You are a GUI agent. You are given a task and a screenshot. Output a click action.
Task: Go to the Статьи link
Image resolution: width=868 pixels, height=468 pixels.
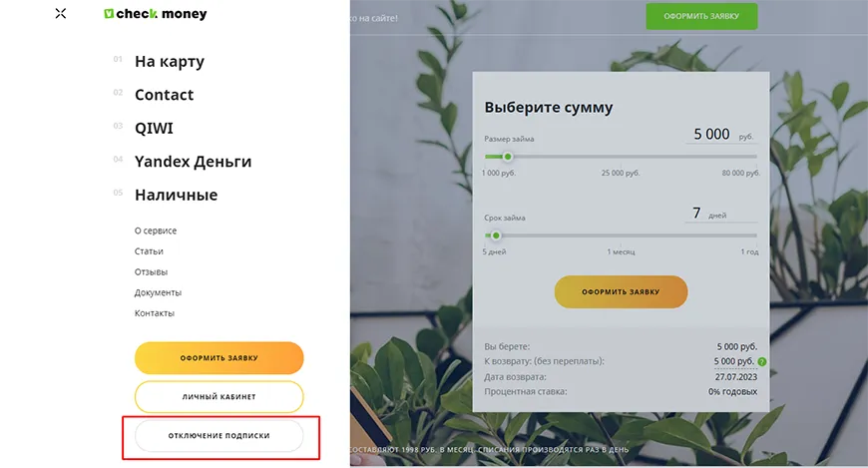149,251
